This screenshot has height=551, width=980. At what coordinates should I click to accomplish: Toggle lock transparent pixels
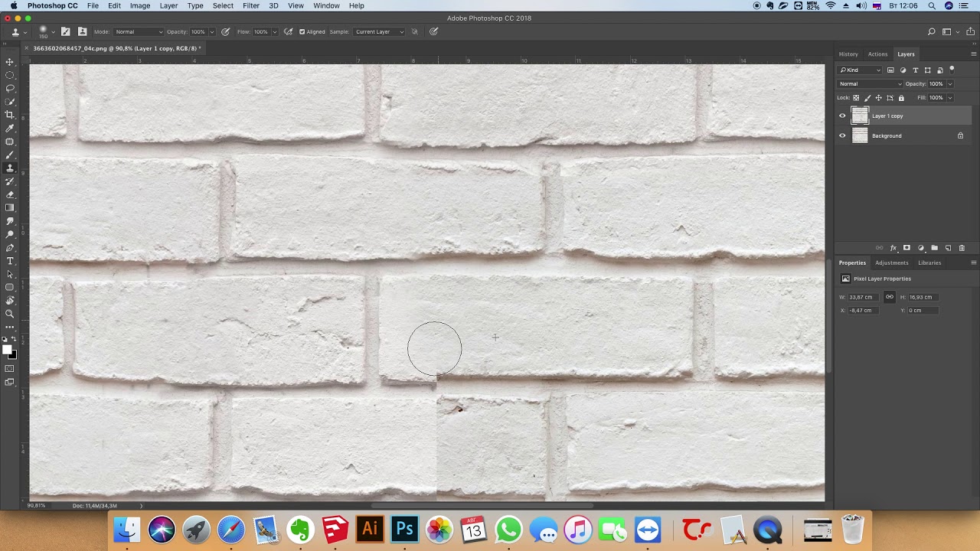tap(856, 98)
